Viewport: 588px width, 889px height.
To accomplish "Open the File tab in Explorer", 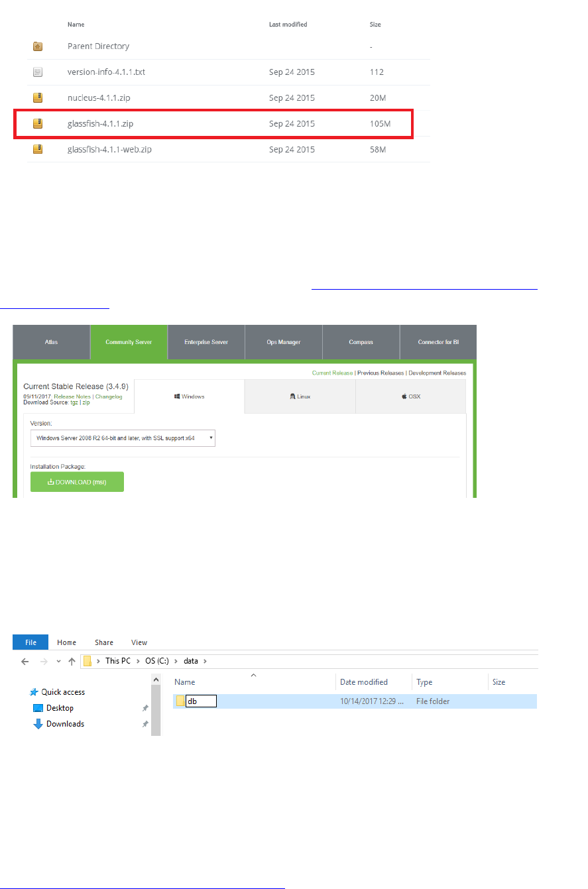I will (x=30, y=642).
